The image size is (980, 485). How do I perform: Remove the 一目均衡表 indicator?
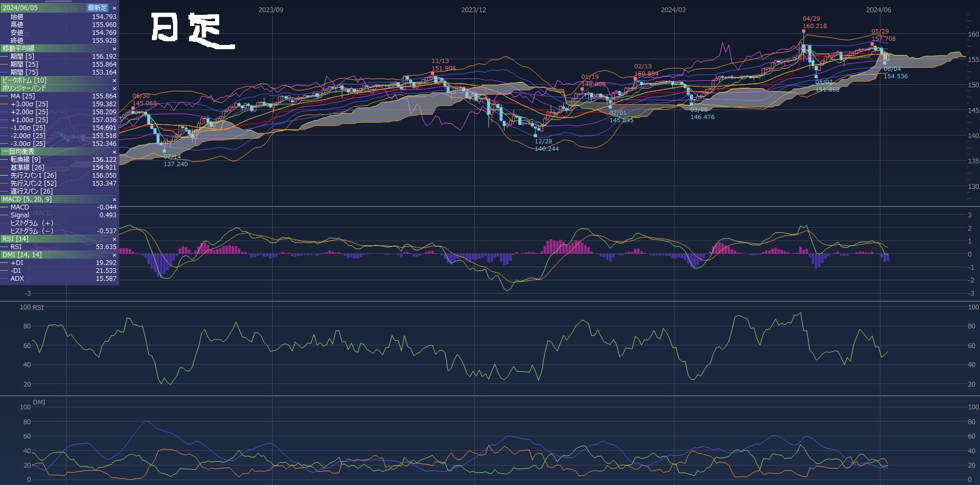click(x=114, y=152)
